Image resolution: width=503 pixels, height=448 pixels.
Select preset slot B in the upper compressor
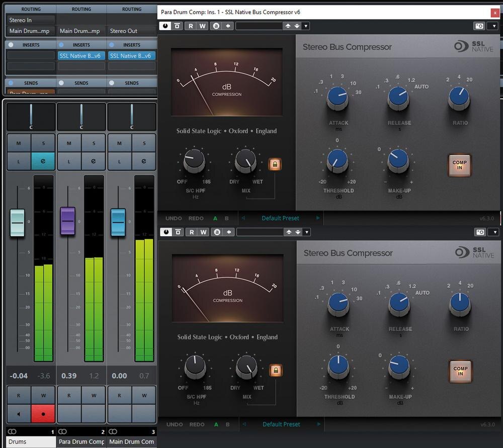(x=227, y=218)
